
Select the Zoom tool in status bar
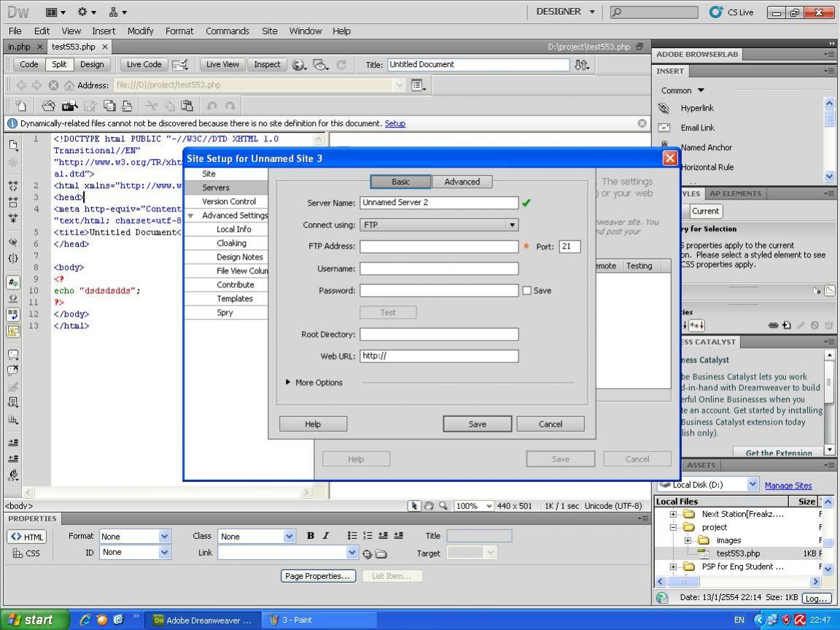coord(443,506)
